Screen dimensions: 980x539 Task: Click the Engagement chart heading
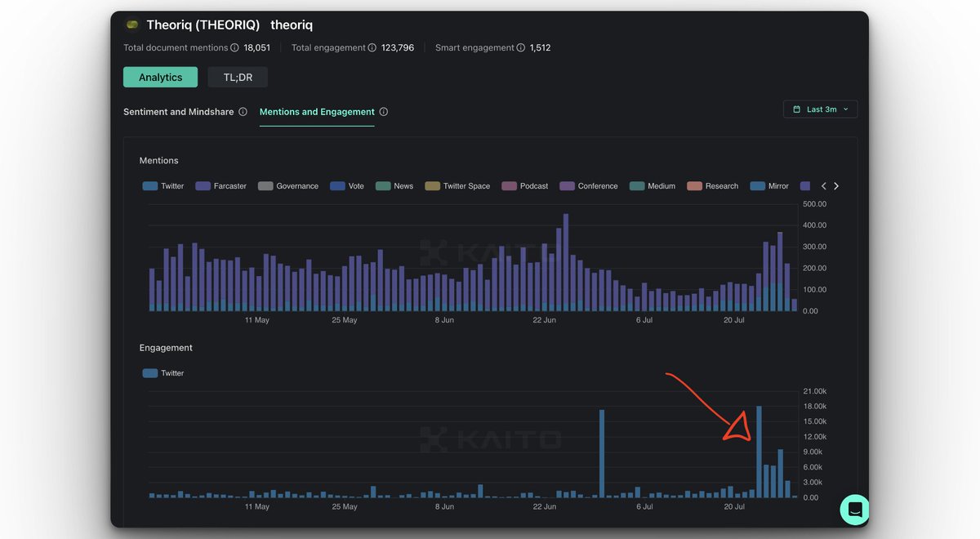click(166, 348)
